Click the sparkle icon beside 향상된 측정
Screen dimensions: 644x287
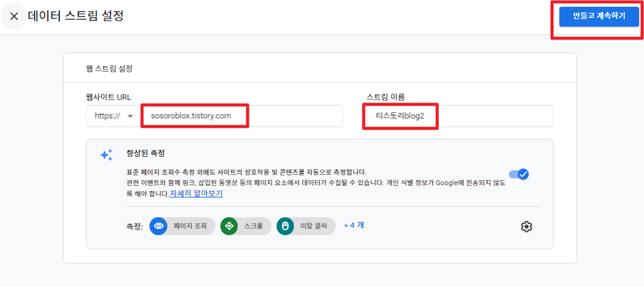(x=107, y=155)
